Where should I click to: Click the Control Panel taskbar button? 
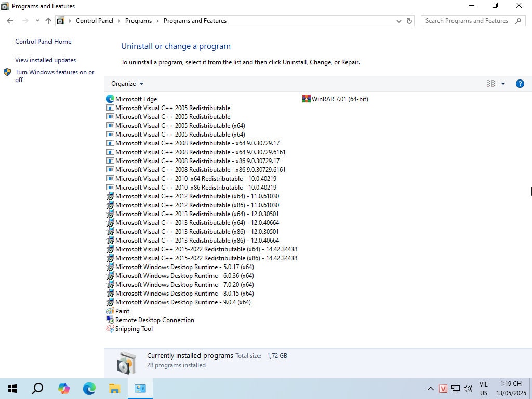coord(140,389)
